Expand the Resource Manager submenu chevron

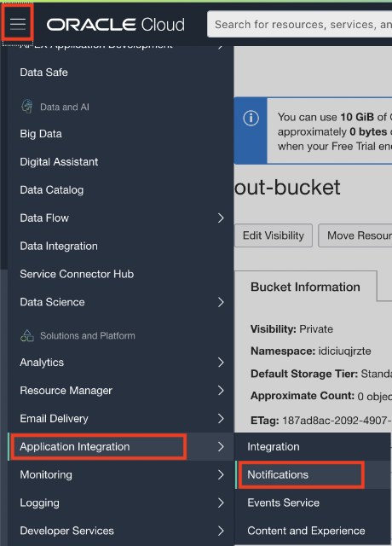[x=221, y=391]
